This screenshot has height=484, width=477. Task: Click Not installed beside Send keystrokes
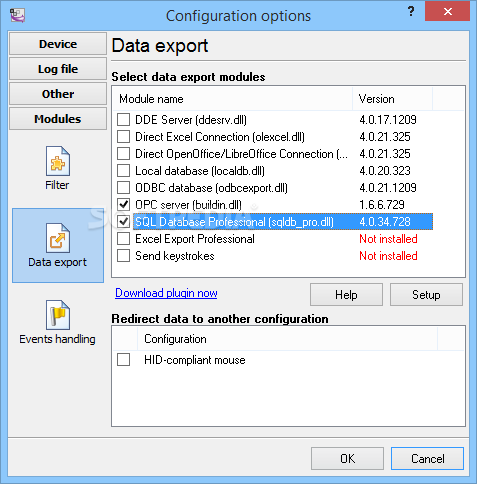[x=388, y=256]
